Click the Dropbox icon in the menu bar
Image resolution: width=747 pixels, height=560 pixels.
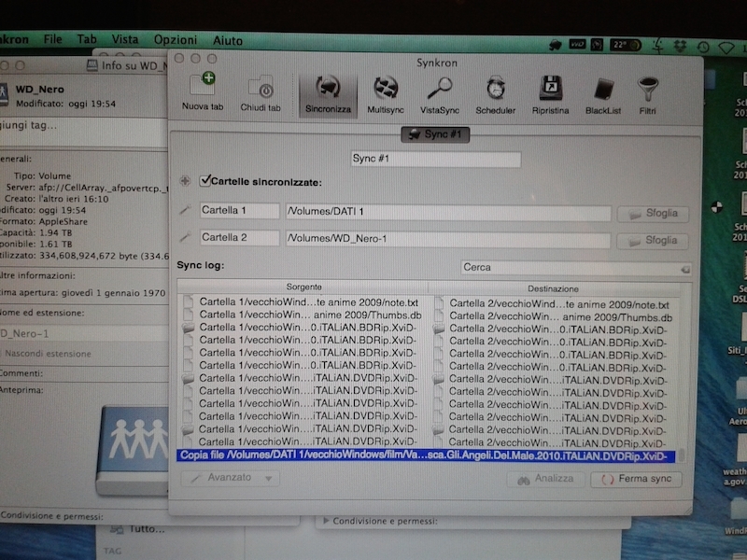click(680, 46)
